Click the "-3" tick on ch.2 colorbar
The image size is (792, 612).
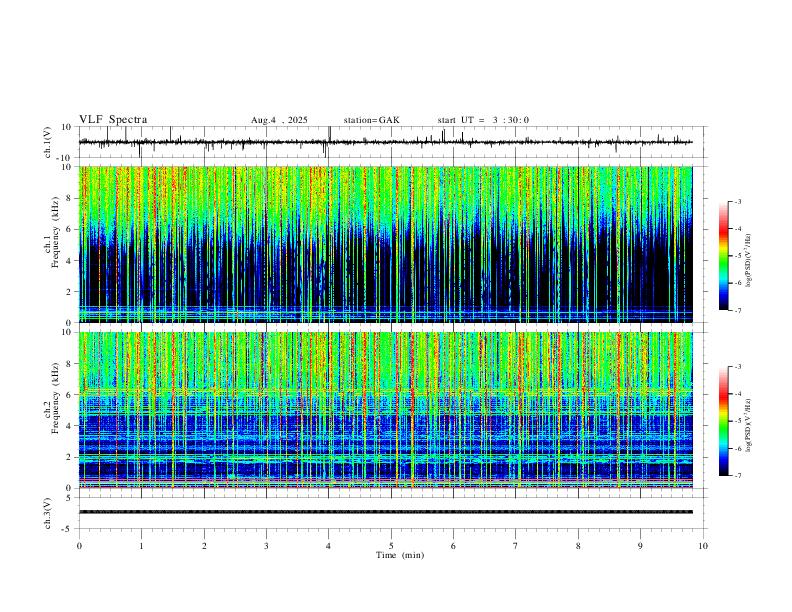click(x=738, y=367)
